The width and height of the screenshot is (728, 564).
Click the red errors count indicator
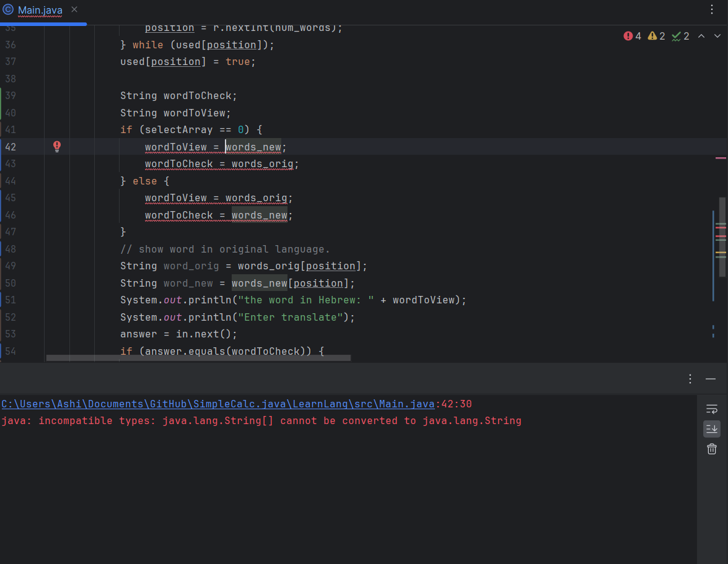point(633,37)
